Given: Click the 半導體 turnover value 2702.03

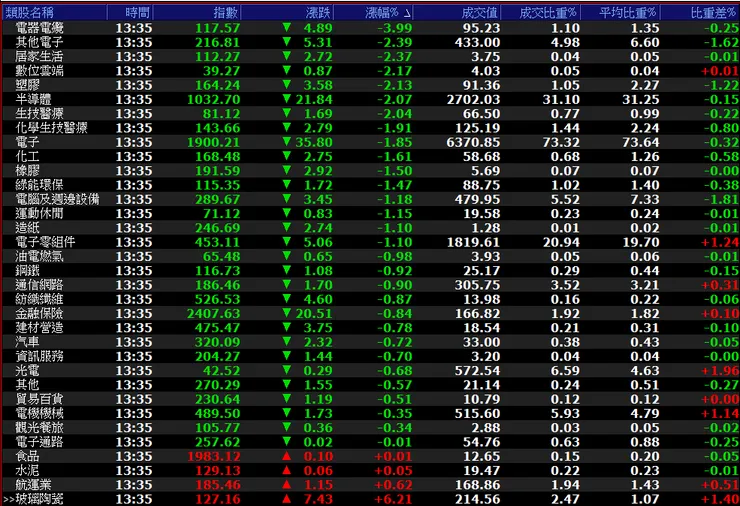Looking at the screenshot, I should tap(473, 100).
